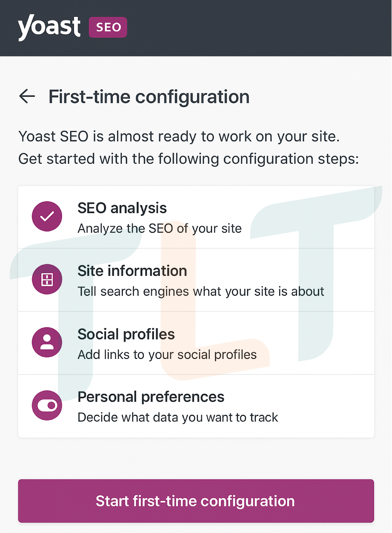392x533 pixels.
Task: Select the Personal preferences step title
Action: coord(151,397)
